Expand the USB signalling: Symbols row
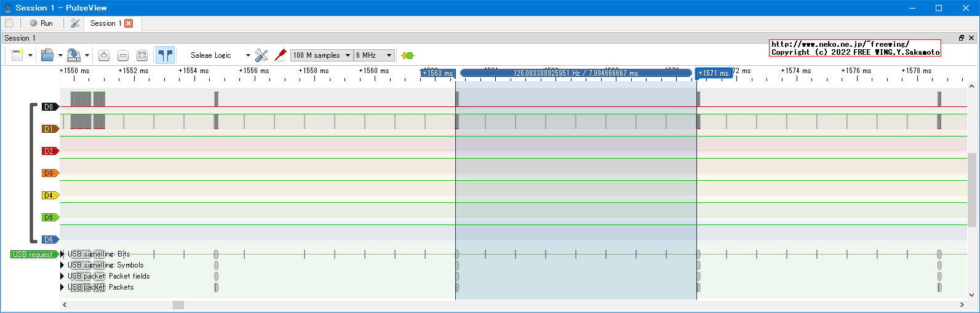The height and width of the screenshot is (313, 980). point(62,265)
